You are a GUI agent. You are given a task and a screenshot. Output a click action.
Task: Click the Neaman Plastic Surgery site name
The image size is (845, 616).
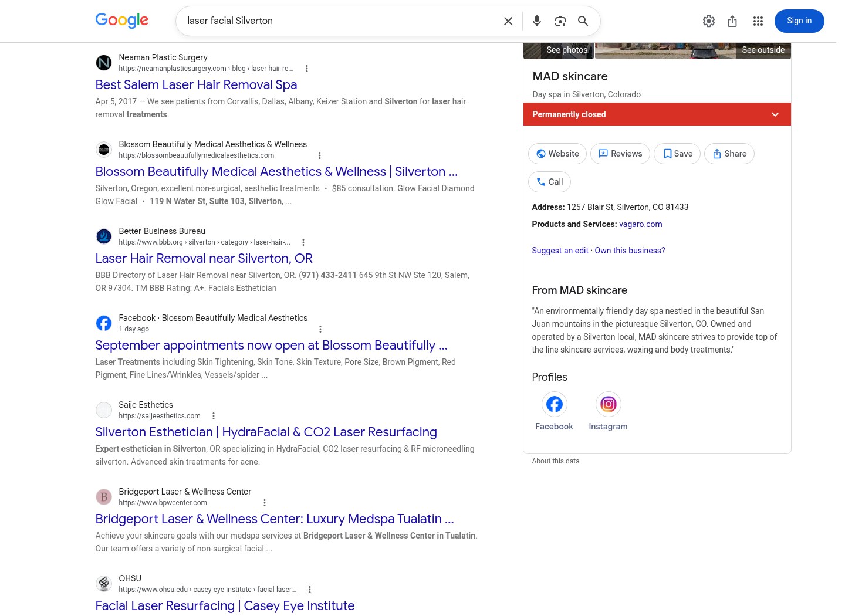point(163,57)
